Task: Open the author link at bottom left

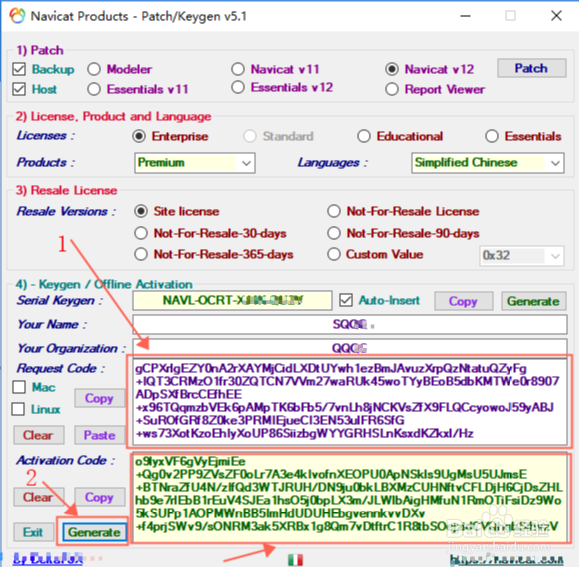Action: click(48, 558)
